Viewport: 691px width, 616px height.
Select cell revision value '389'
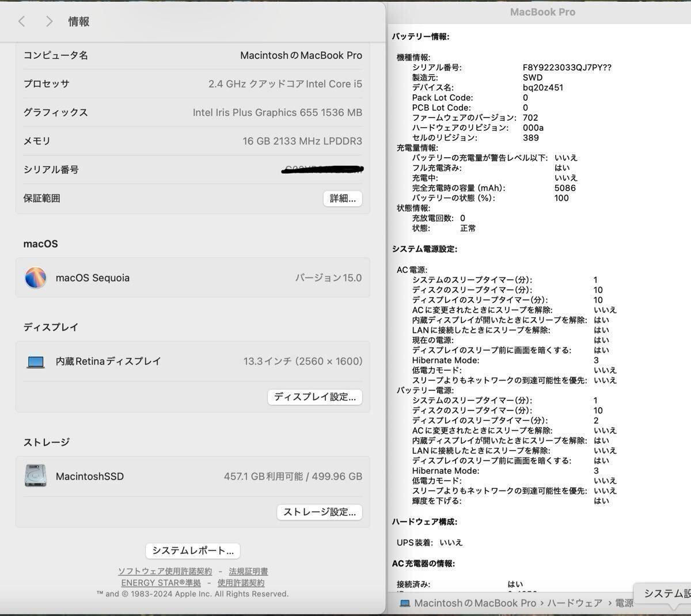[x=531, y=138]
